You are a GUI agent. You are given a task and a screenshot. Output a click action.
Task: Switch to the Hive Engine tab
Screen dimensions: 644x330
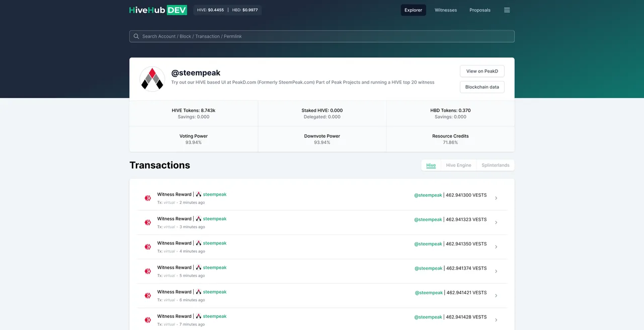click(x=459, y=165)
